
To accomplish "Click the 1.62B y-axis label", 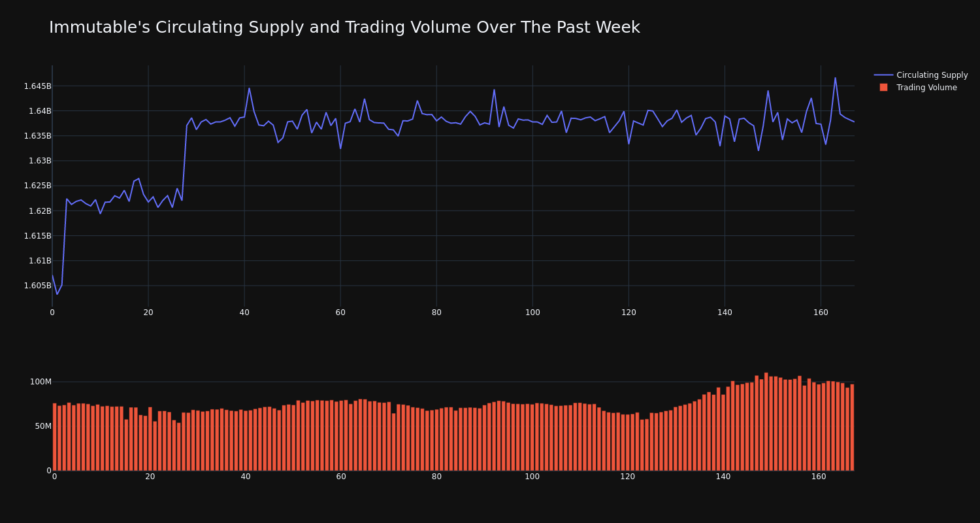I will pos(40,211).
